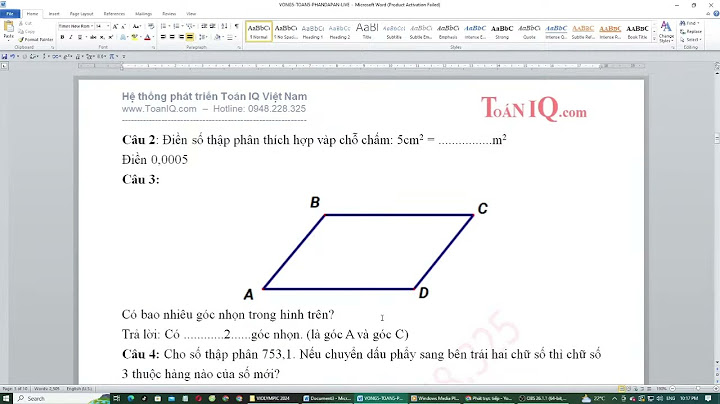Switch to the Mailings tab
The width and height of the screenshot is (720, 404).
(x=143, y=14)
